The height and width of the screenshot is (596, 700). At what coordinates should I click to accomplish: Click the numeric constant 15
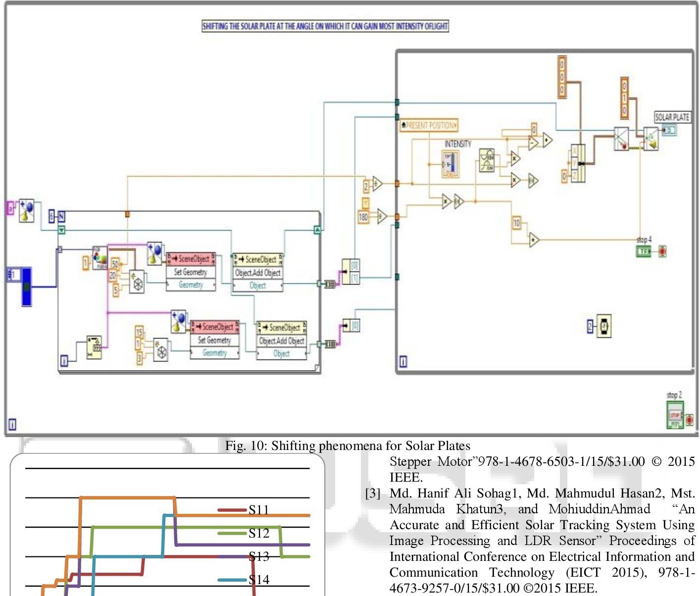pyautogui.click(x=139, y=332)
